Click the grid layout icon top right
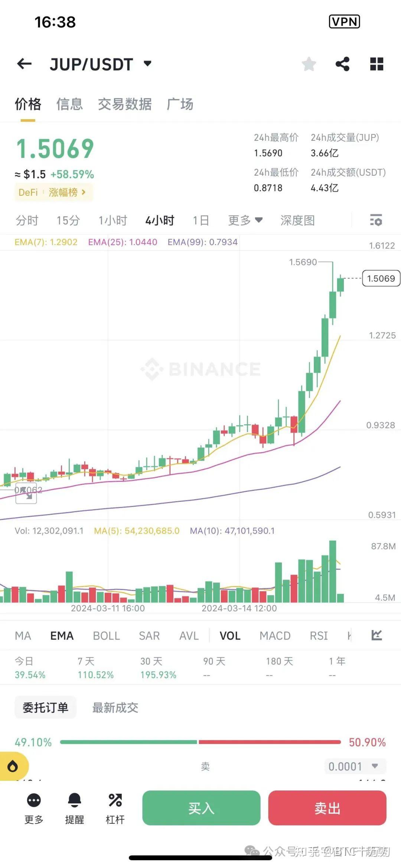Viewport: 401px width, 868px height. pyautogui.click(x=376, y=64)
